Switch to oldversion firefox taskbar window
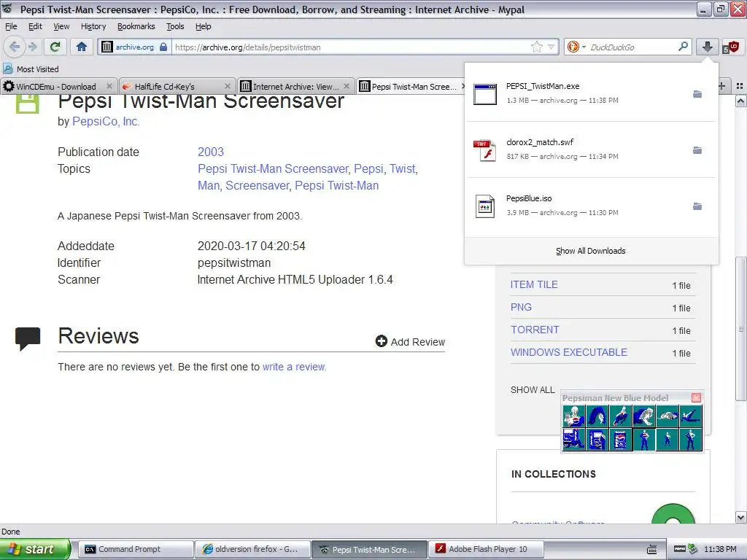Image resolution: width=747 pixels, height=560 pixels. 252,549
